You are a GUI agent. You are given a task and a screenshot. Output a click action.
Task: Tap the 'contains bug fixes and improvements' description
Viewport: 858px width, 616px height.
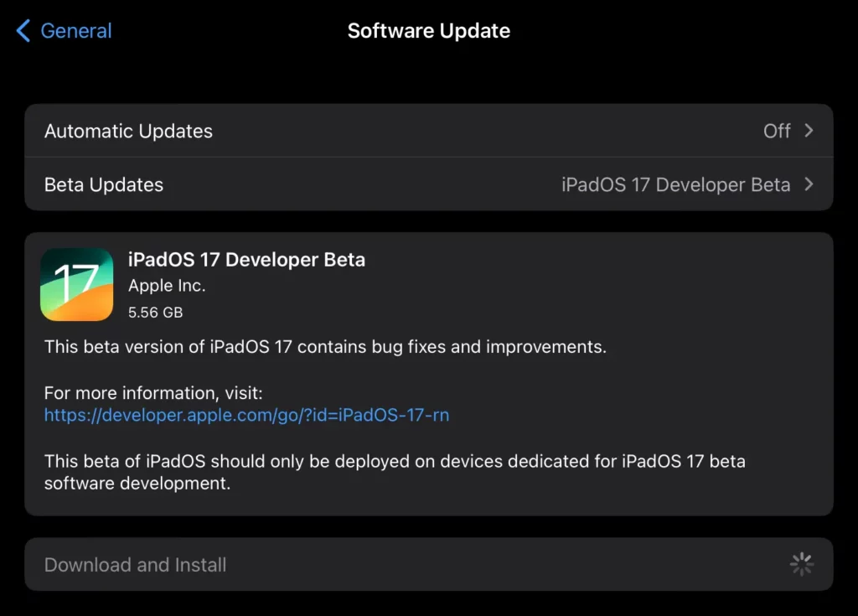coord(326,347)
